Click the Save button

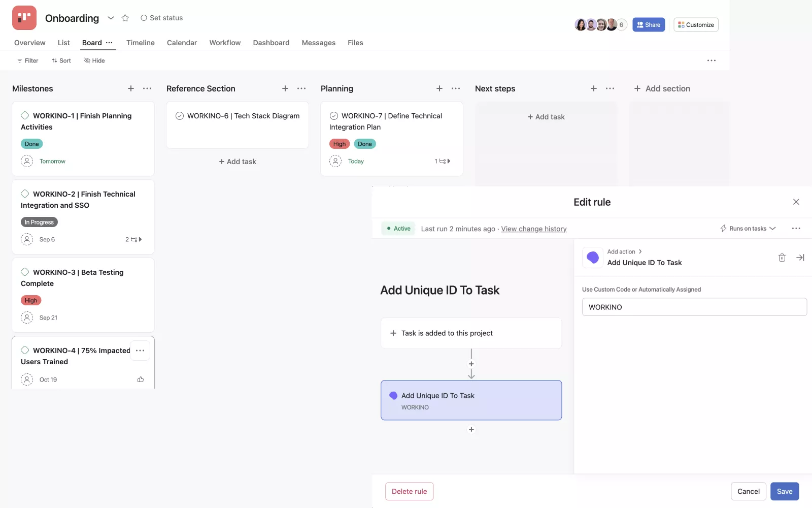[784, 491]
